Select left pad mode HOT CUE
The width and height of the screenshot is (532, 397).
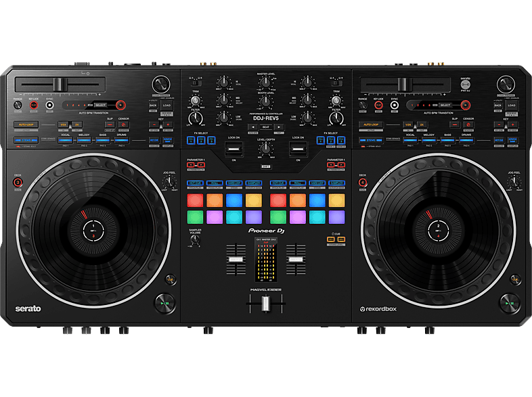click(195, 183)
